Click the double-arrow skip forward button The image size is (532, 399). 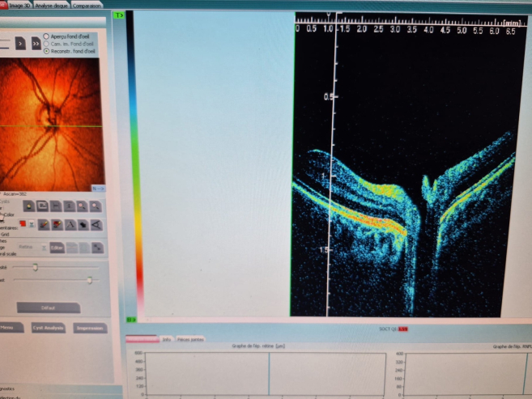[36, 44]
